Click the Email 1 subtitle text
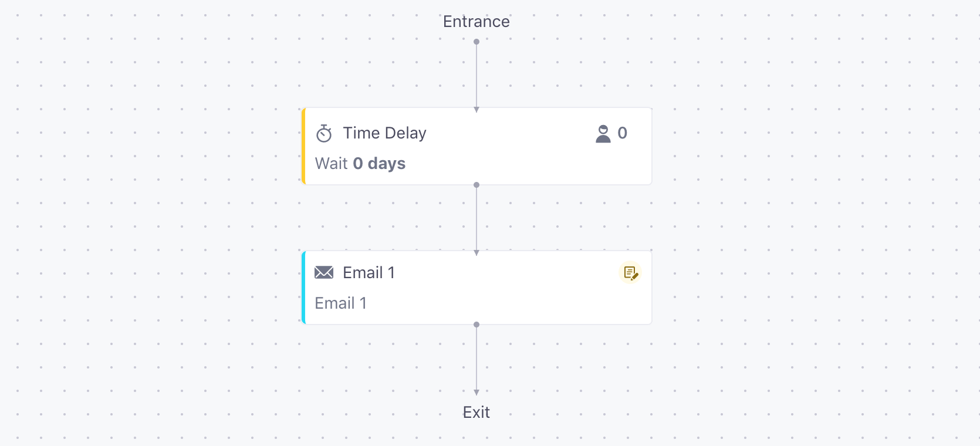The width and height of the screenshot is (980, 446). click(340, 303)
